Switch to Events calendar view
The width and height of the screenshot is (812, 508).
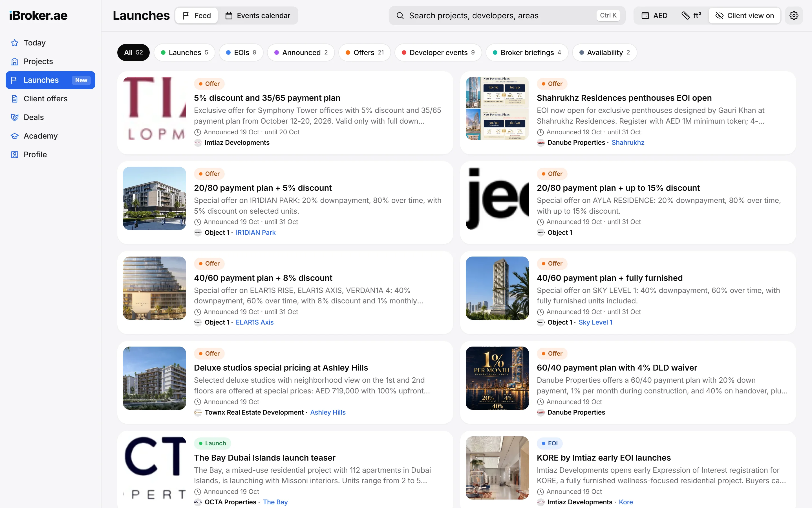click(x=257, y=16)
